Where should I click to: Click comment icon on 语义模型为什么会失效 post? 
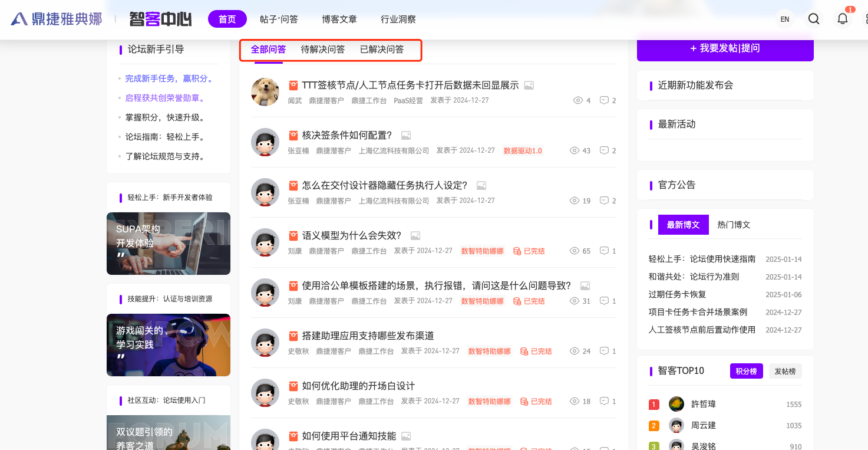coord(604,251)
